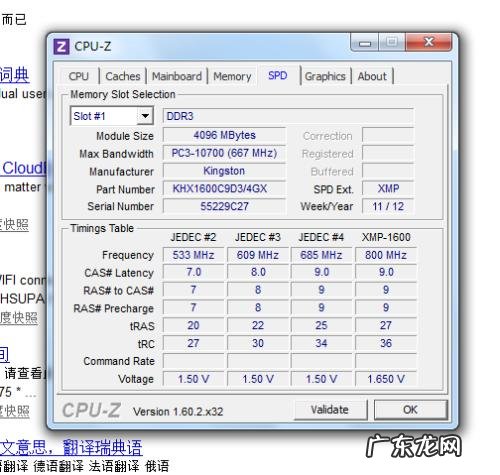Screen dimensions: 500x475
Task: Click the Version 1.60.2.x32 text
Action: [178, 412]
